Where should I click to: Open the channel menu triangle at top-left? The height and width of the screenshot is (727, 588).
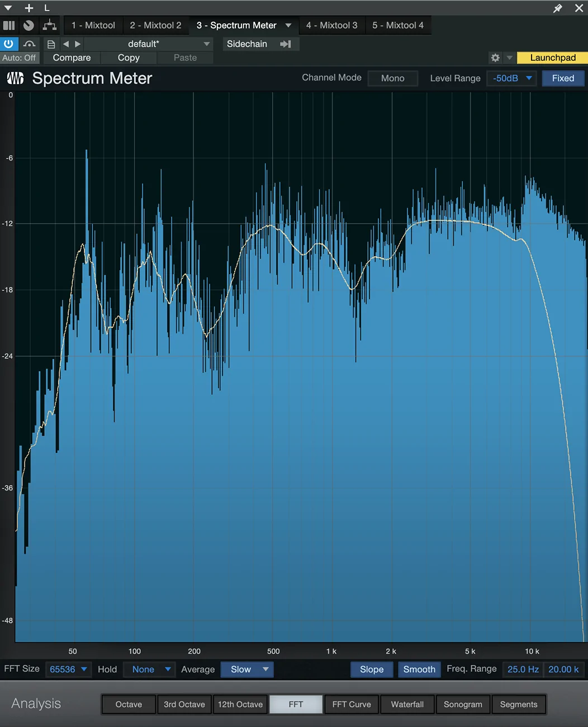8,8
